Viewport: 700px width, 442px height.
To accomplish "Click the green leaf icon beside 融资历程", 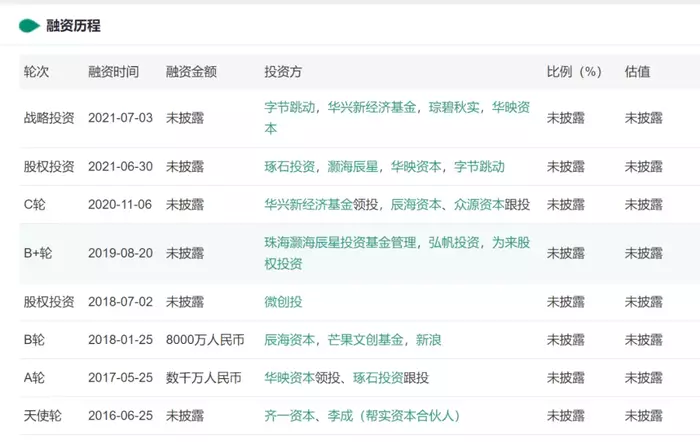I will (29, 26).
